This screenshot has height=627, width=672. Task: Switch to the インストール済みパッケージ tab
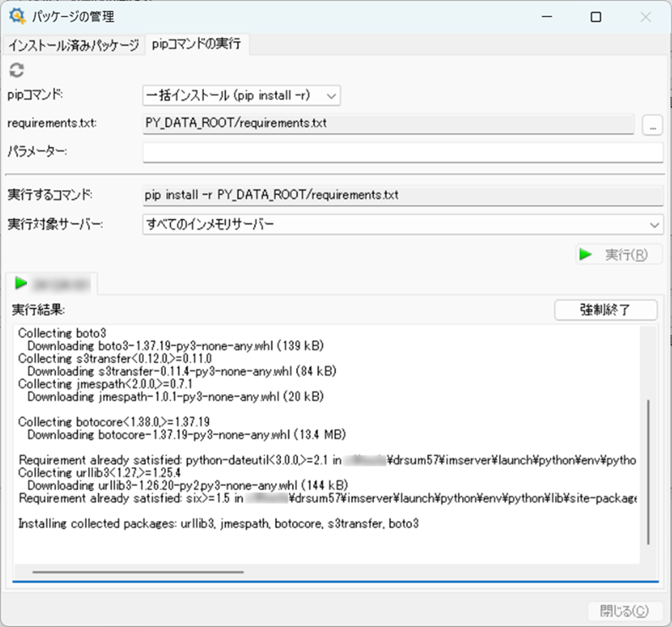(x=74, y=45)
